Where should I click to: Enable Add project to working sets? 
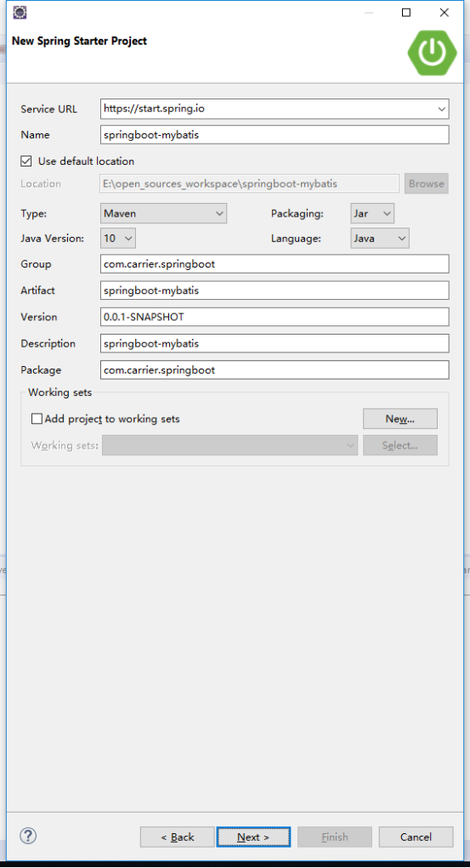(x=37, y=419)
